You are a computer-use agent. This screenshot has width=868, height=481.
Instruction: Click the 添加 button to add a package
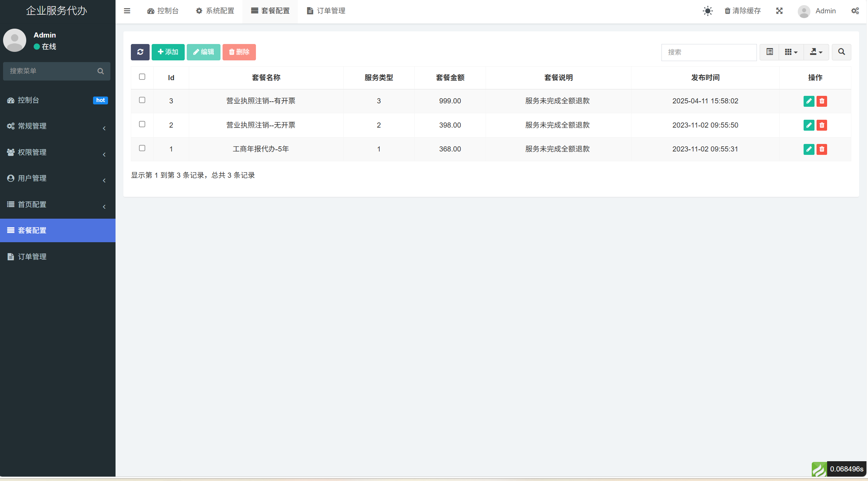click(168, 52)
